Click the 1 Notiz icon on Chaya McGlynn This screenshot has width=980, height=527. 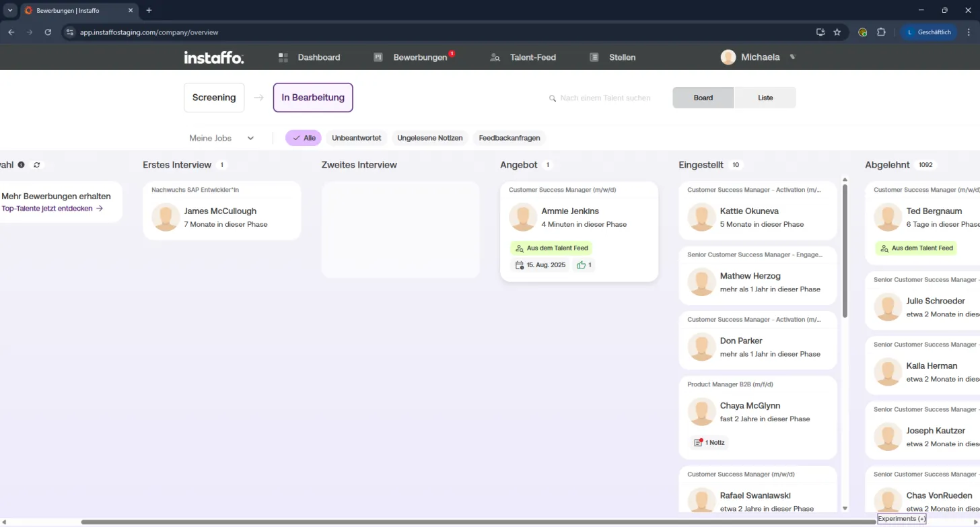click(x=699, y=442)
